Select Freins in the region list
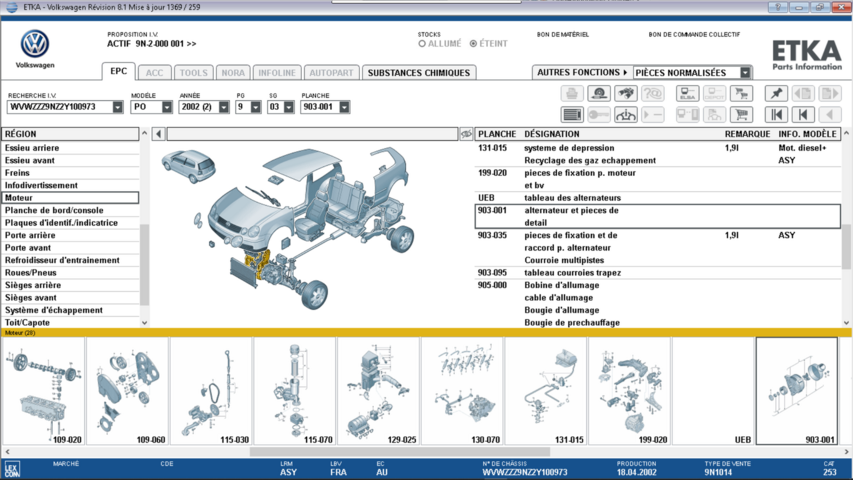 coord(71,173)
